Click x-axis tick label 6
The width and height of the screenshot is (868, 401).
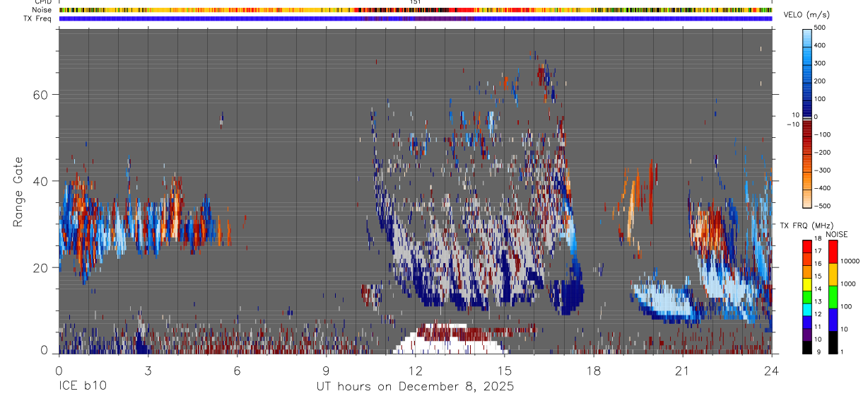(237, 370)
